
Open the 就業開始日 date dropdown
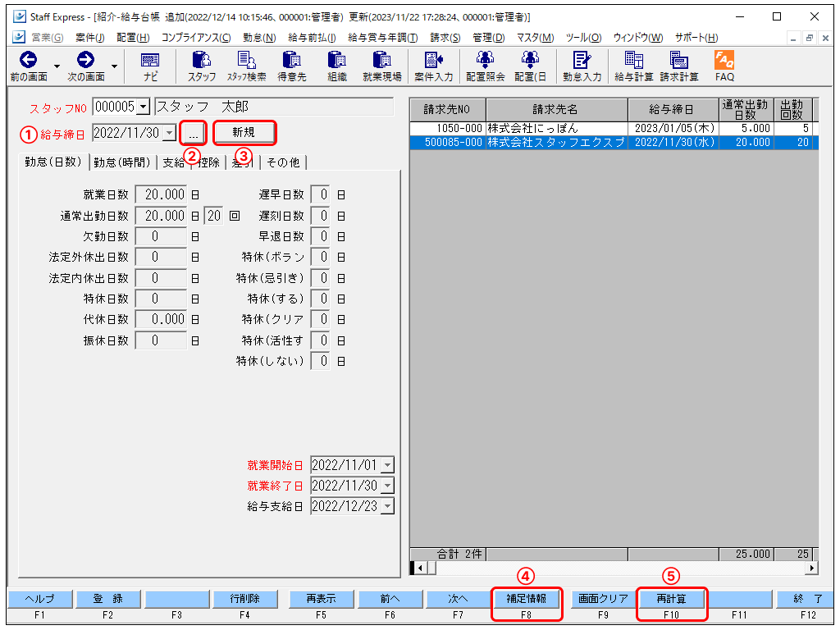click(387, 465)
